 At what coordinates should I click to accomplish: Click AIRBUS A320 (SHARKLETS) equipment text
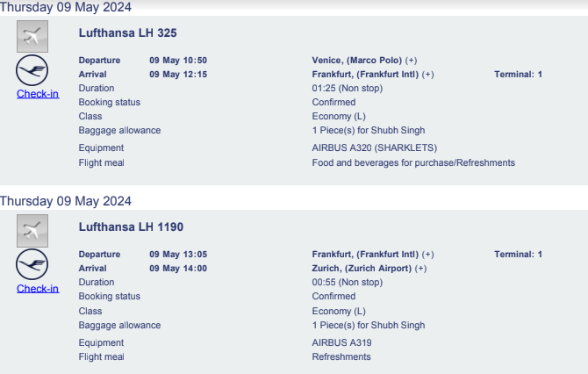coord(374,147)
